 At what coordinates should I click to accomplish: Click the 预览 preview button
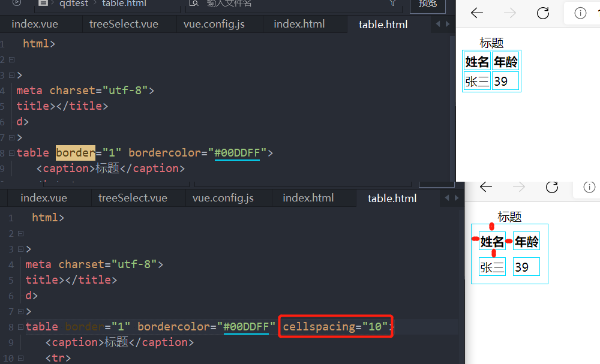pos(427,4)
